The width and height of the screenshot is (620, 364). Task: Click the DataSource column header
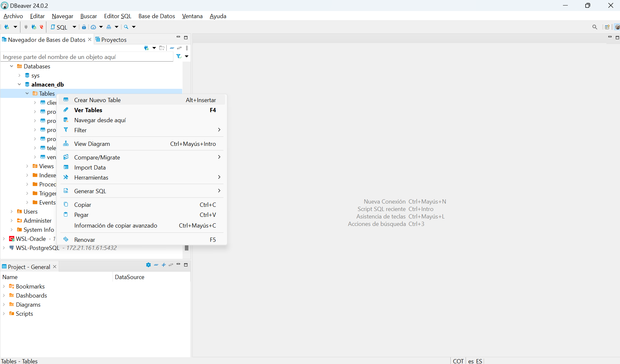pyautogui.click(x=151, y=277)
